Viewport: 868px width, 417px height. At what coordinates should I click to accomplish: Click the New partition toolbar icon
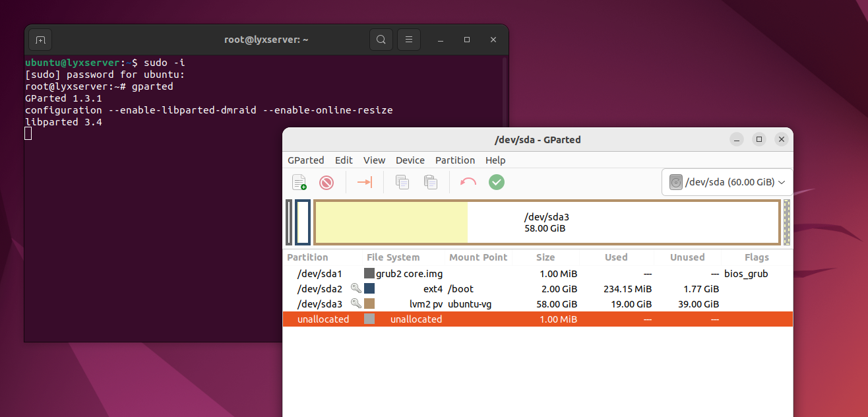coord(299,182)
